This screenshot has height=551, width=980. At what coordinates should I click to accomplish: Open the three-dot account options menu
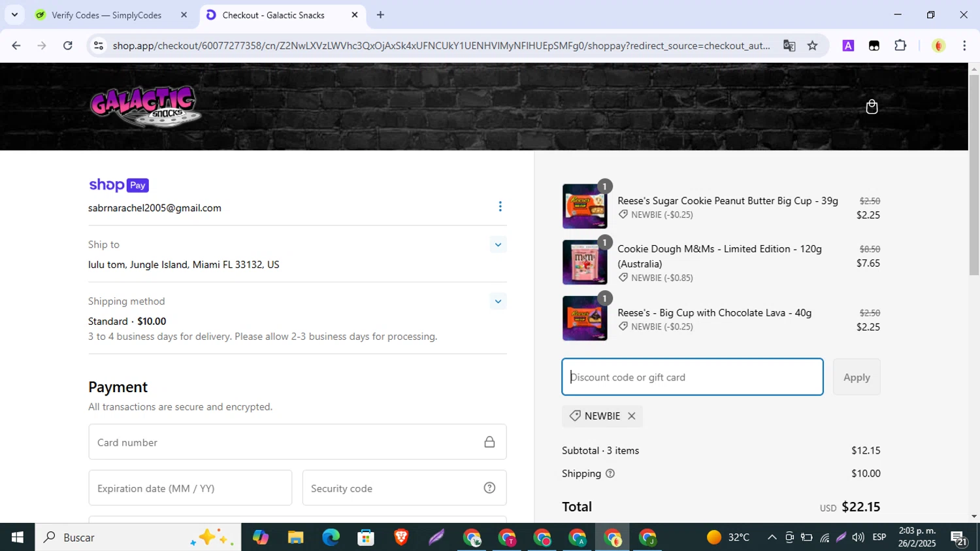(500, 207)
